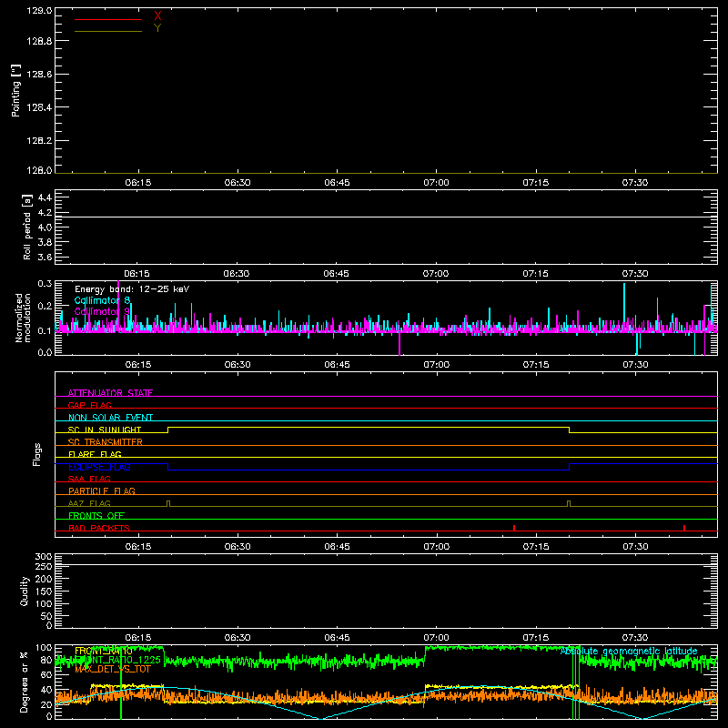
Task: Click the magenta 'Collimator 9' legend label
Action: click(x=102, y=311)
